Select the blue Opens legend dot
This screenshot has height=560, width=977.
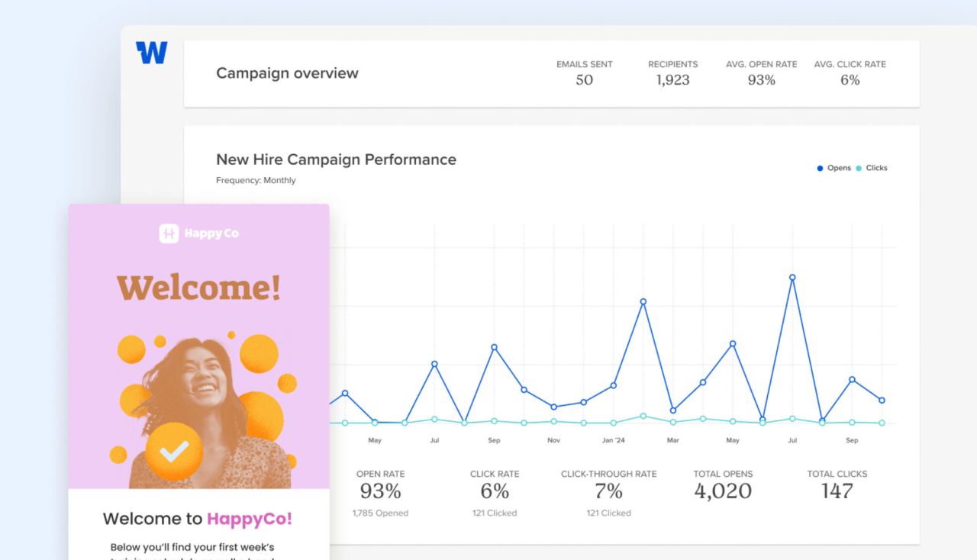pyautogui.click(x=820, y=168)
